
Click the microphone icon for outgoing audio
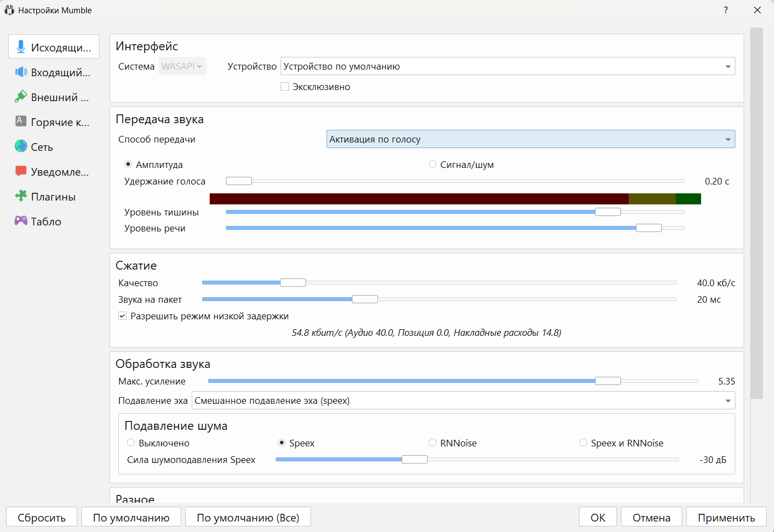click(21, 47)
